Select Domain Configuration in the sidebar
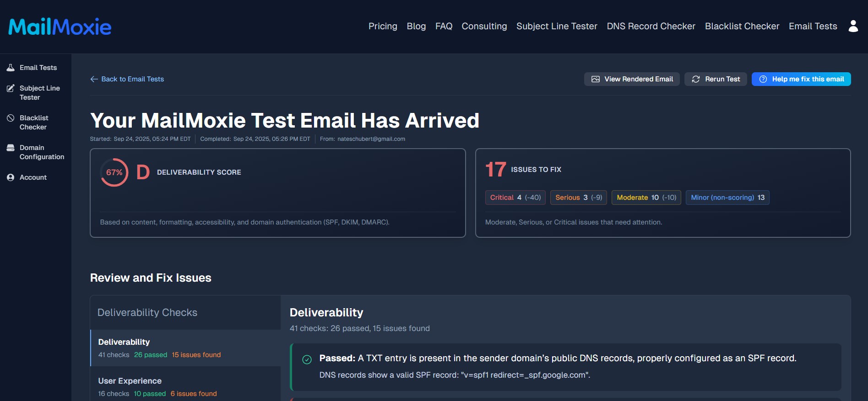This screenshot has width=868, height=401. (x=36, y=152)
